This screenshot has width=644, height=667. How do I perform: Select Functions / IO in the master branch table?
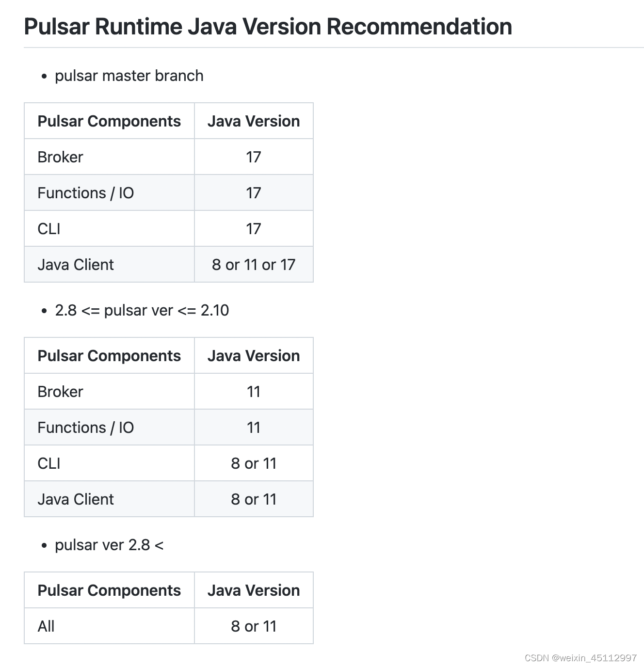(85, 193)
